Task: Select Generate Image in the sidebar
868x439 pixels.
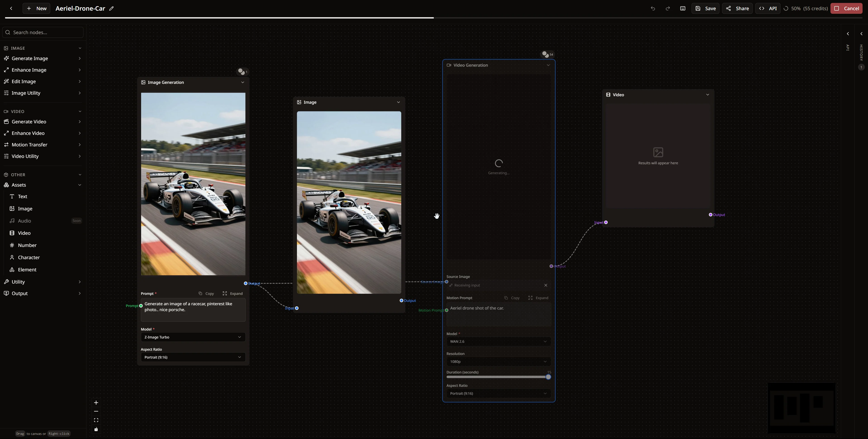Action: (x=30, y=58)
